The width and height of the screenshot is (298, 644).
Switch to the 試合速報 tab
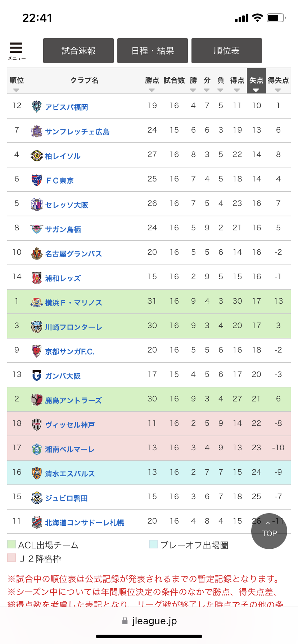78,51
